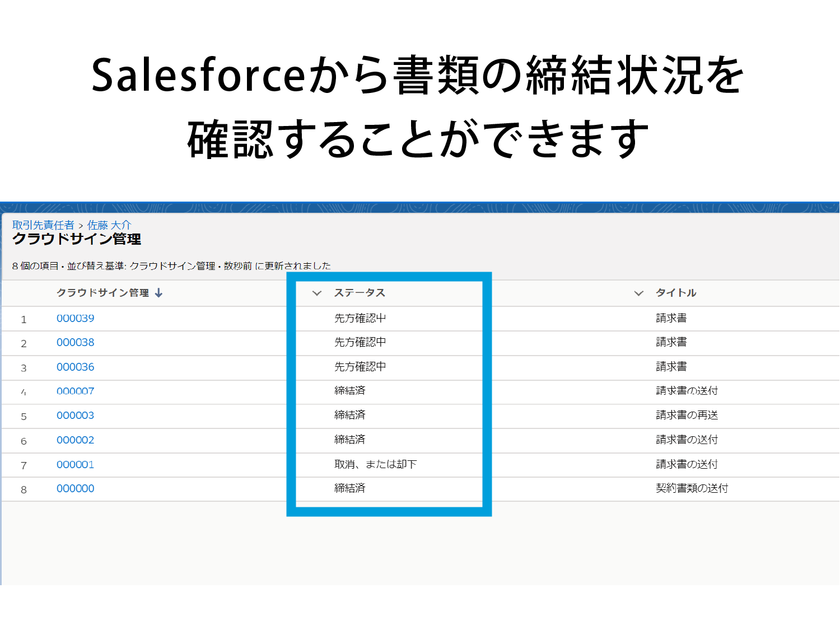This screenshot has width=840, height=630.
Task: Click 請求書 title in row 000039
Action: (671, 318)
